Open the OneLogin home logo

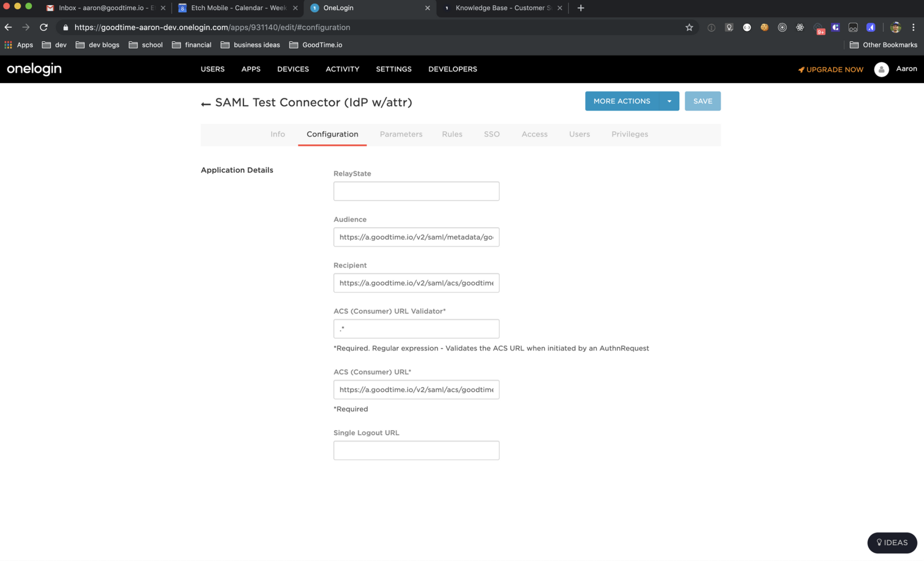[x=34, y=69]
